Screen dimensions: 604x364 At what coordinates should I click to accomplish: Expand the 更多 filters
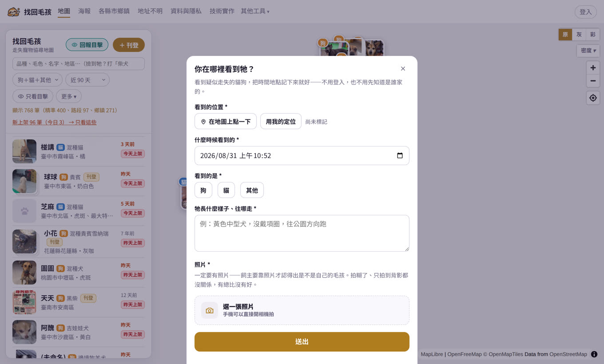[x=69, y=96]
